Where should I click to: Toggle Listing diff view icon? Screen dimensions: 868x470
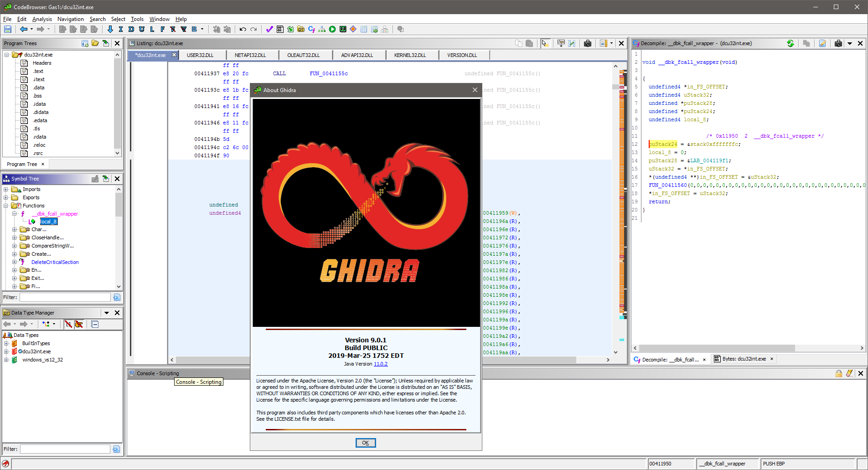[x=572, y=43]
